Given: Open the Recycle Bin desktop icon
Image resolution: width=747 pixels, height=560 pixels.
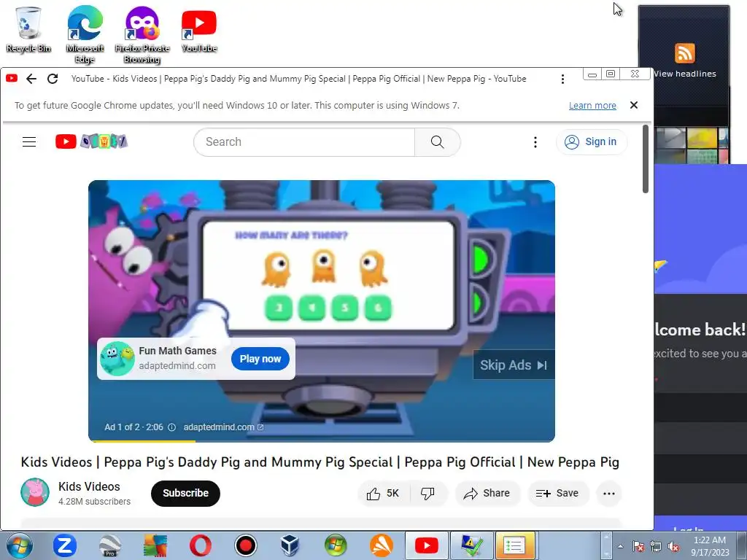Looking at the screenshot, I should (28, 29).
